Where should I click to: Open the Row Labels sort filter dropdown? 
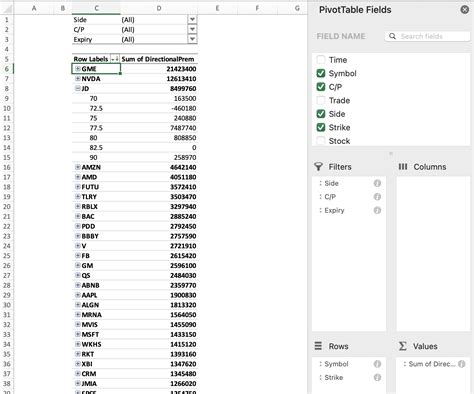click(115, 59)
